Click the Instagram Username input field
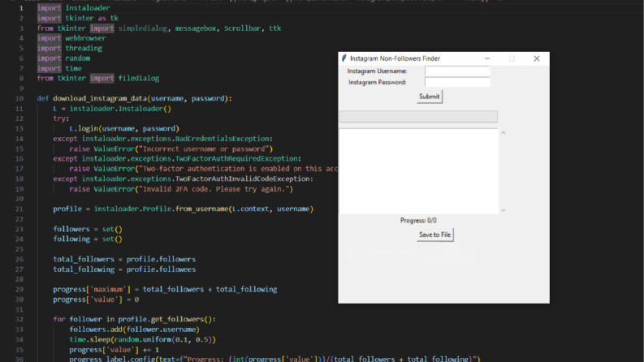This screenshot has width=644, height=362. [x=457, y=71]
